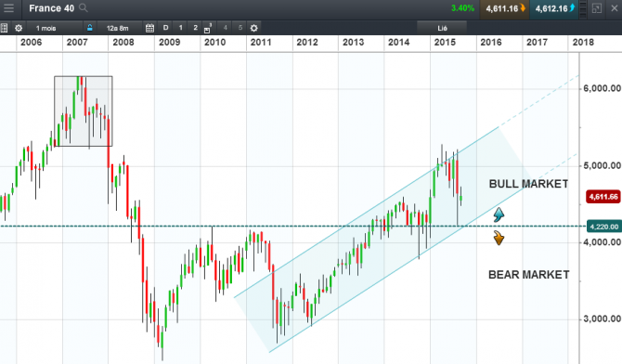Click the 2011 label on time axis
Screen dimensions: 622x364
pos(261,42)
